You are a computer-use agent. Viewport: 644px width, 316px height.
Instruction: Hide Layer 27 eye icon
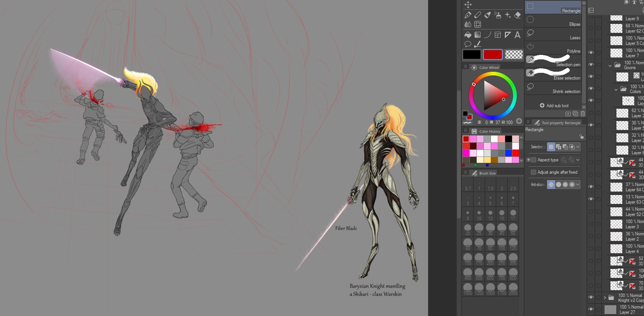point(591,309)
